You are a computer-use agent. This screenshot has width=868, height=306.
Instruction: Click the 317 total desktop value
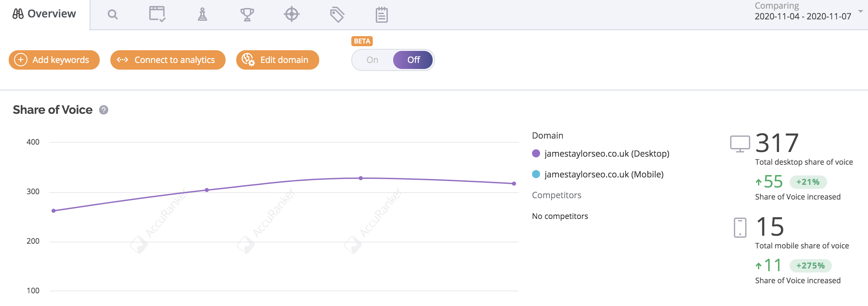777,143
